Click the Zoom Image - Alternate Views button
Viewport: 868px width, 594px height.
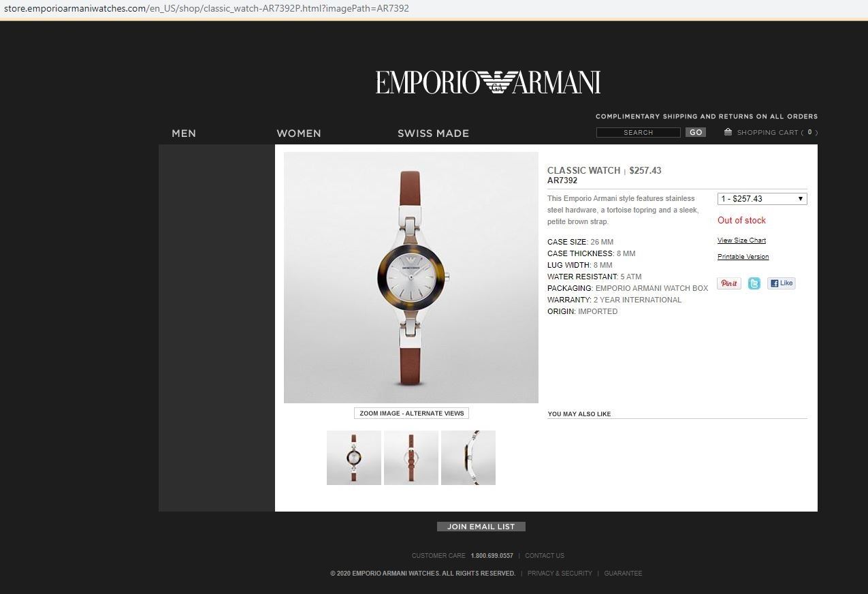pos(411,413)
